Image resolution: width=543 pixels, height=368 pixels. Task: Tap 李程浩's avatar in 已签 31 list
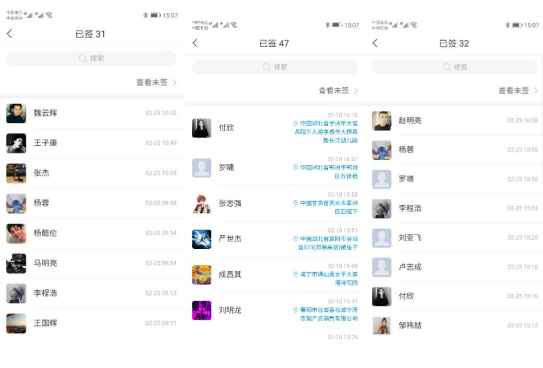tap(16, 293)
